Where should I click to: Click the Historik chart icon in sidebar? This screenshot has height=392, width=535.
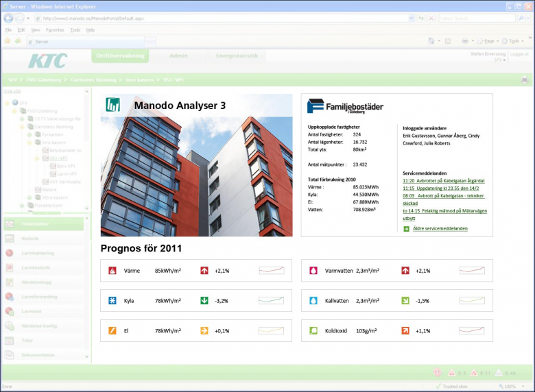(10, 238)
